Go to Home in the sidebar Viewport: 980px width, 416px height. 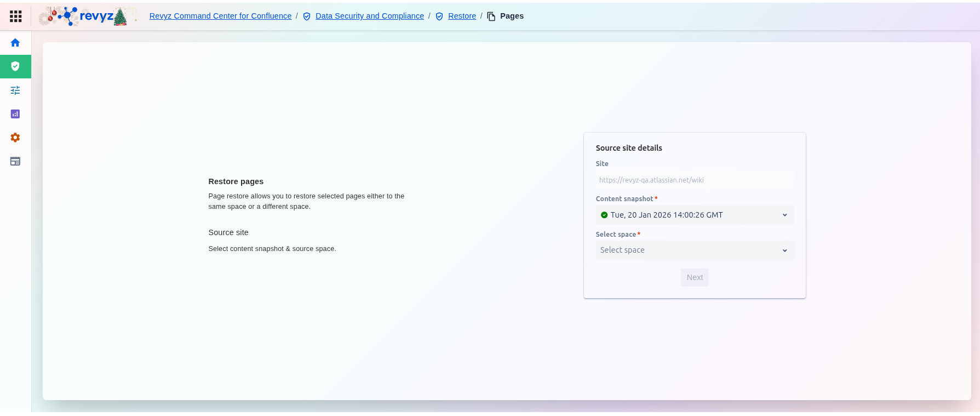tap(15, 43)
